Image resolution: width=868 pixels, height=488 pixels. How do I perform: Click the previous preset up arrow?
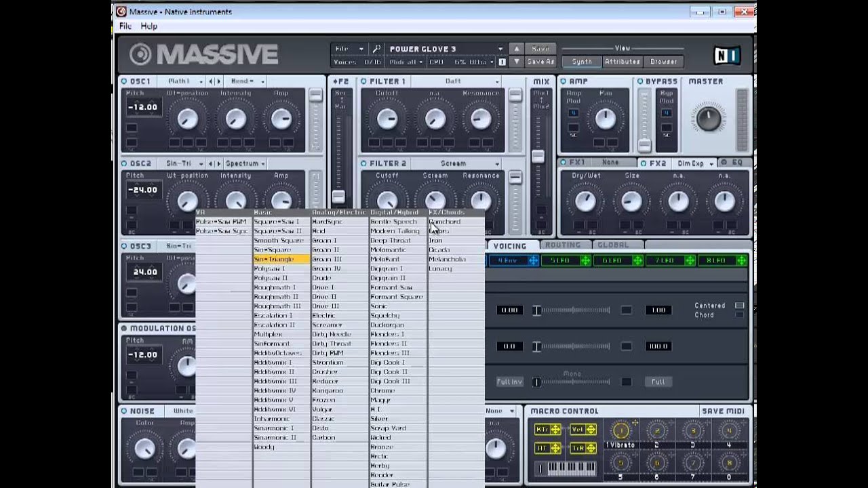tap(516, 49)
